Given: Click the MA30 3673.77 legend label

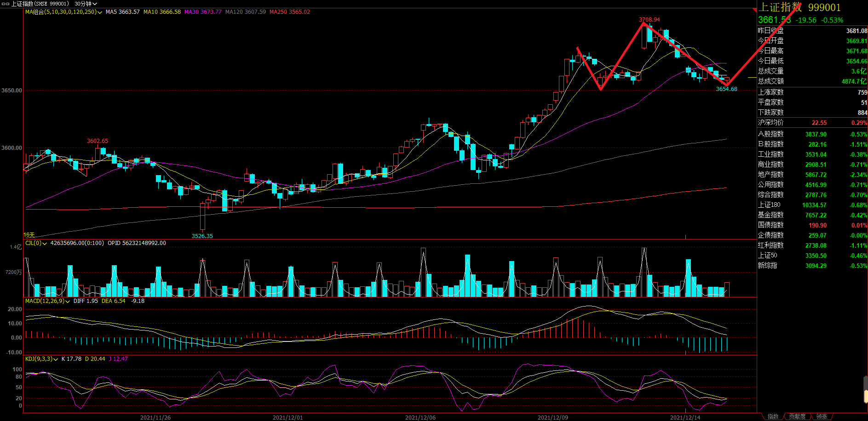Looking at the screenshot, I should pos(203,12).
